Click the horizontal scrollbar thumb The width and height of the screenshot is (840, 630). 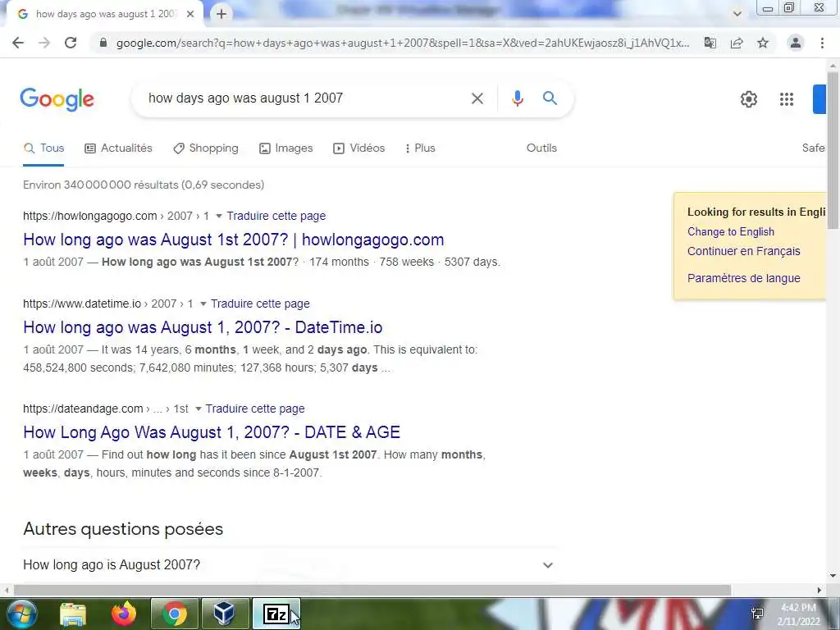click(x=372, y=590)
